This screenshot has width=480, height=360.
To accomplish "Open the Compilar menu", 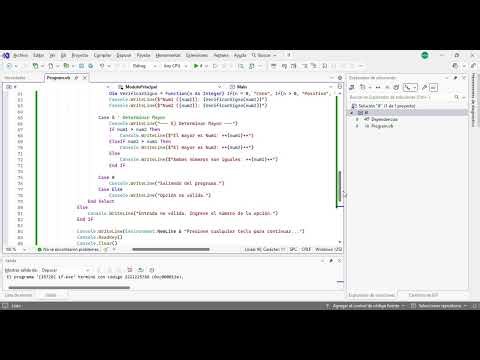I will [x=102, y=55].
